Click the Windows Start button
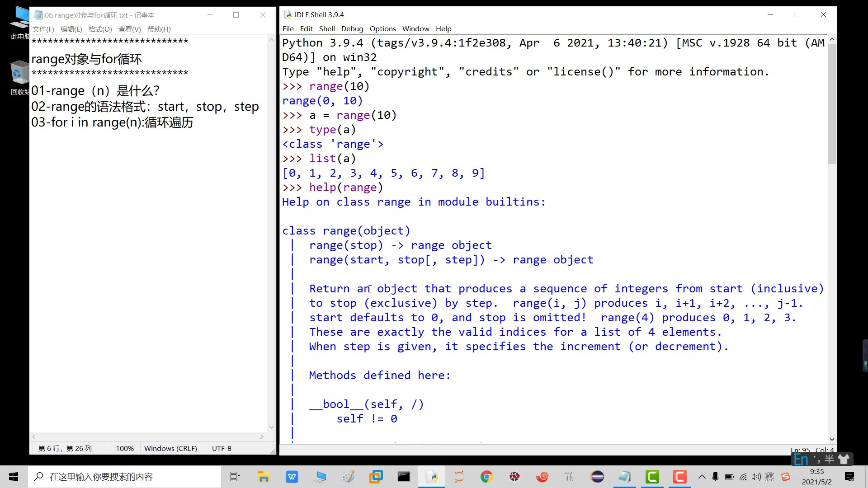The image size is (868, 488). click(x=14, y=477)
